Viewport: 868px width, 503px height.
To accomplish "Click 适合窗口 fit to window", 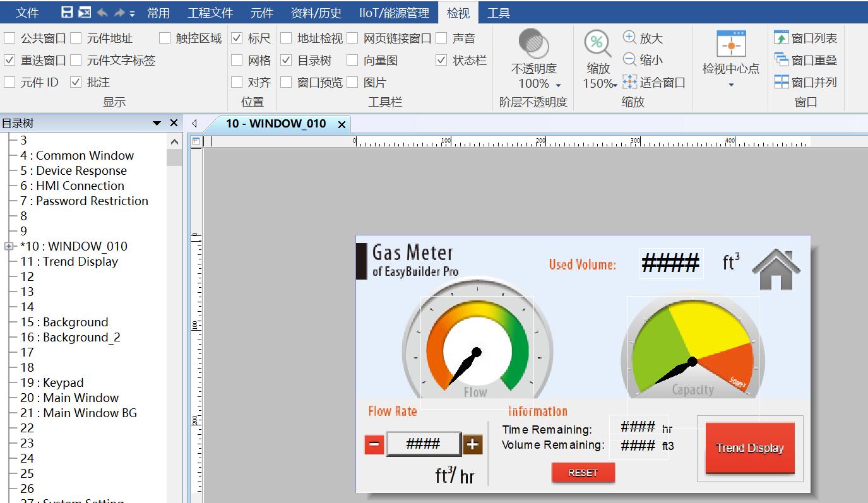I will click(654, 82).
